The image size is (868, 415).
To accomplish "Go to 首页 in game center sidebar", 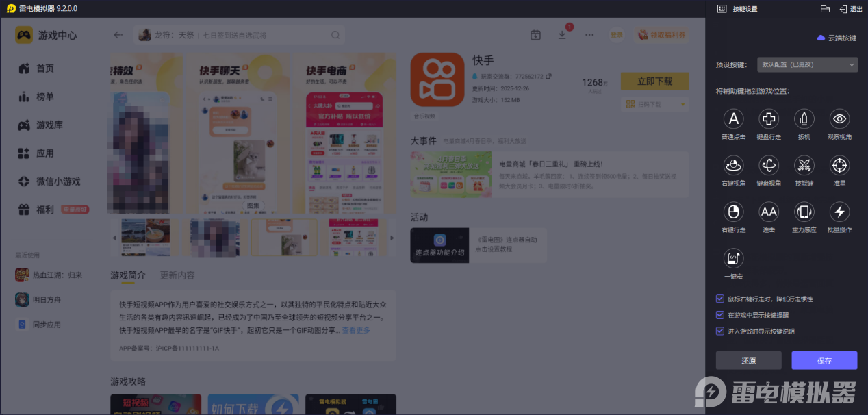I will (x=36, y=68).
